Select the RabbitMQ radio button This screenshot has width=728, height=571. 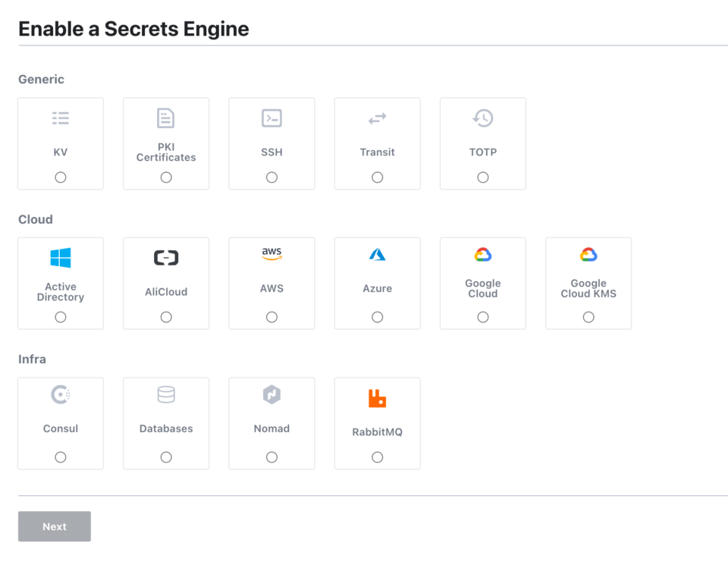click(x=377, y=456)
